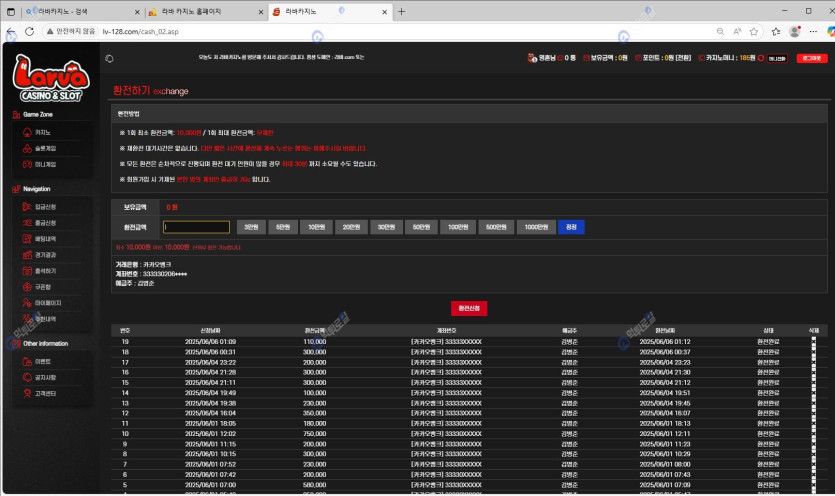Open 출금신청 in the Navigation menu
The height and width of the screenshot is (496, 835).
pyautogui.click(x=45, y=223)
